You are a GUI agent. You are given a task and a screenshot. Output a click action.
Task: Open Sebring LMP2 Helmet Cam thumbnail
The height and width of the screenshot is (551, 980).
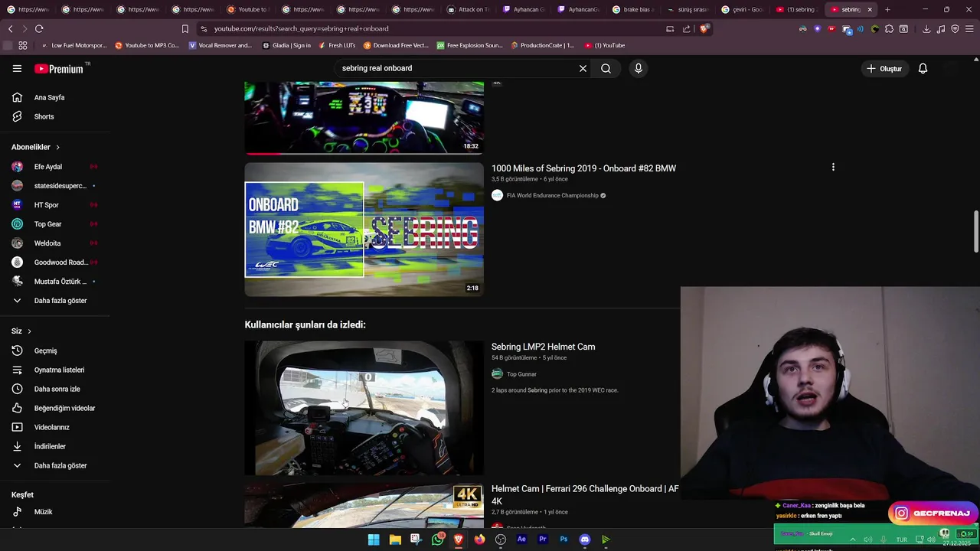point(364,408)
